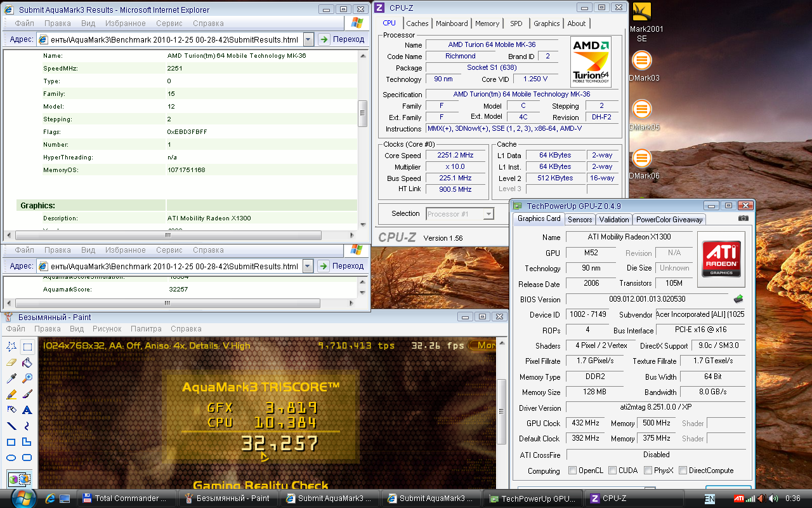Open the Memory tab in CPU-Z
The height and width of the screenshot is (508, 812).
pos(487,23)
